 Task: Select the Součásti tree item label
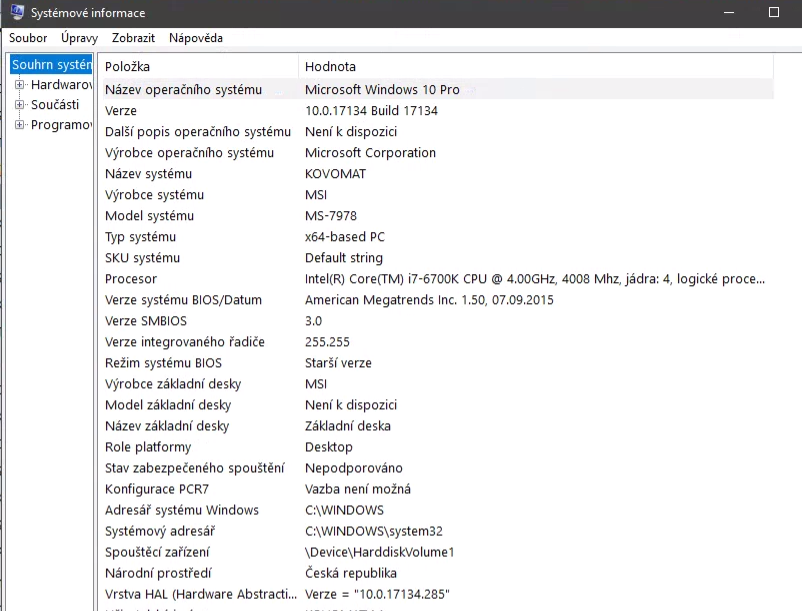click(x=55, y=105)
